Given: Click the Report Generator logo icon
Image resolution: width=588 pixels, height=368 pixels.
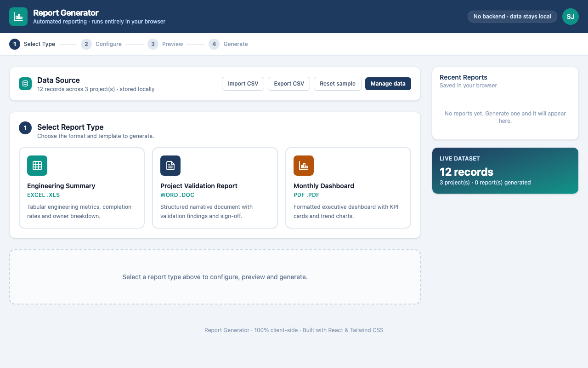Looking at the screenshot, I should click(18, 17).
